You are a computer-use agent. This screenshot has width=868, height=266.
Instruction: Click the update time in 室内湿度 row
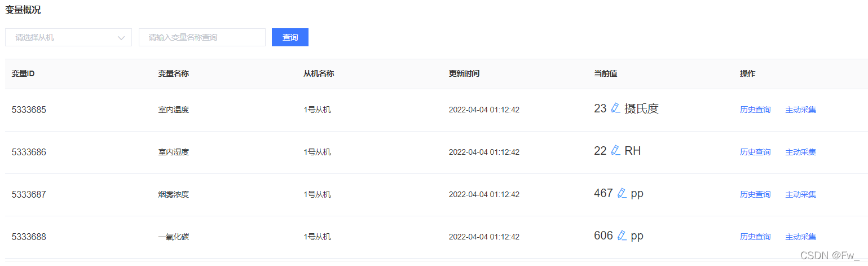484,152
